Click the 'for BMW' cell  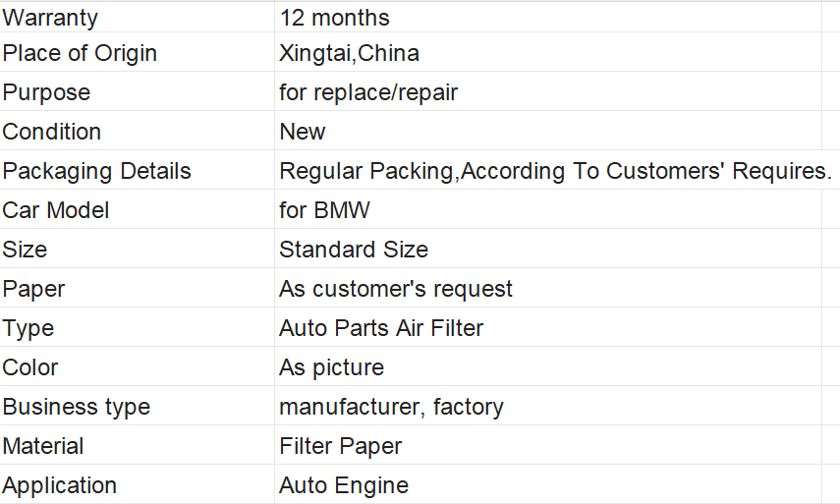(324, 210)
